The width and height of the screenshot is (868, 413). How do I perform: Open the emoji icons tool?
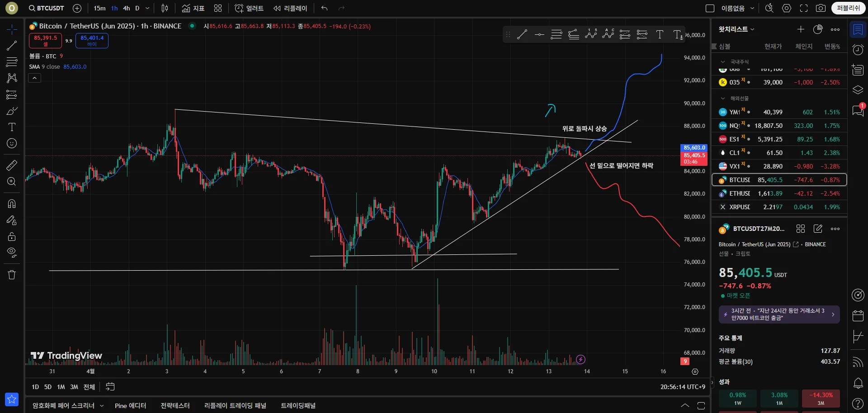pyautogui.click(x=12, y=143)
